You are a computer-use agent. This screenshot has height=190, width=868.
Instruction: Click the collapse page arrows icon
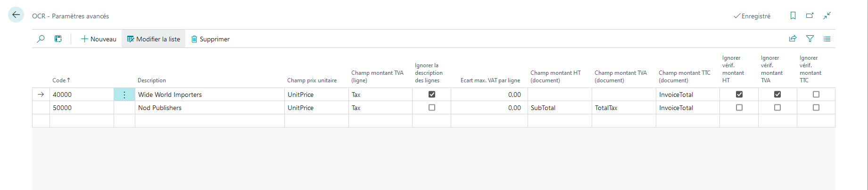pos(827,16)
